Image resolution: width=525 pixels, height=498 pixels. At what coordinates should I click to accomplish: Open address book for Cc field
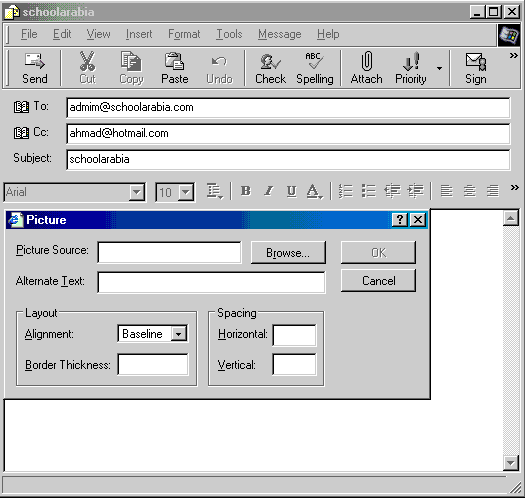point(21,133)
